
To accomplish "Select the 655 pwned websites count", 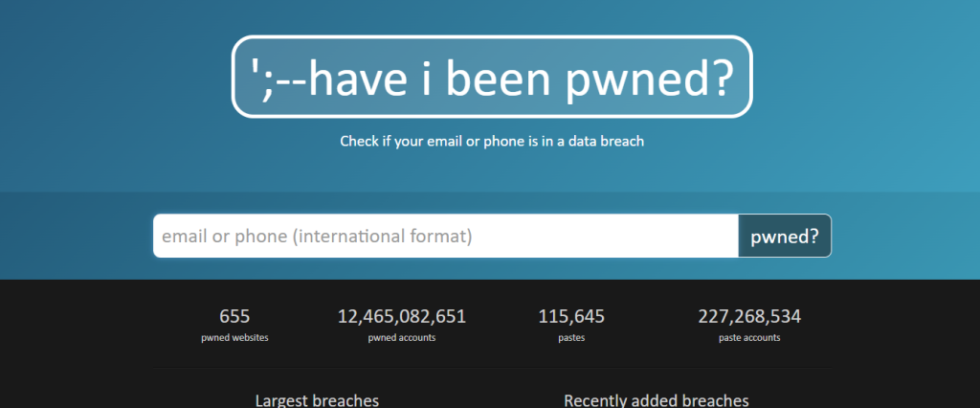I will 234,317.
